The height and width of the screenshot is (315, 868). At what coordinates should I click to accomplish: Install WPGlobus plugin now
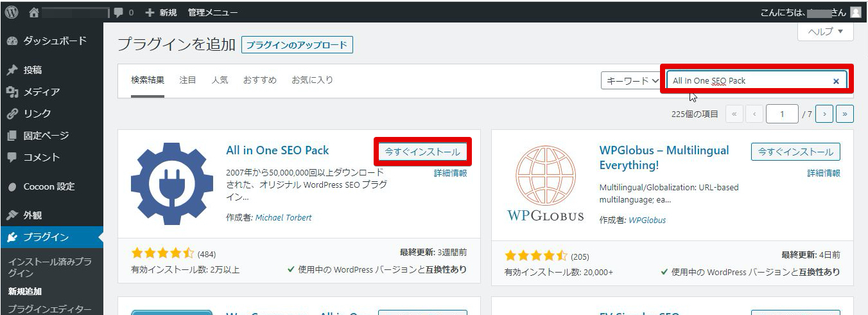click(x=795, y=152)
